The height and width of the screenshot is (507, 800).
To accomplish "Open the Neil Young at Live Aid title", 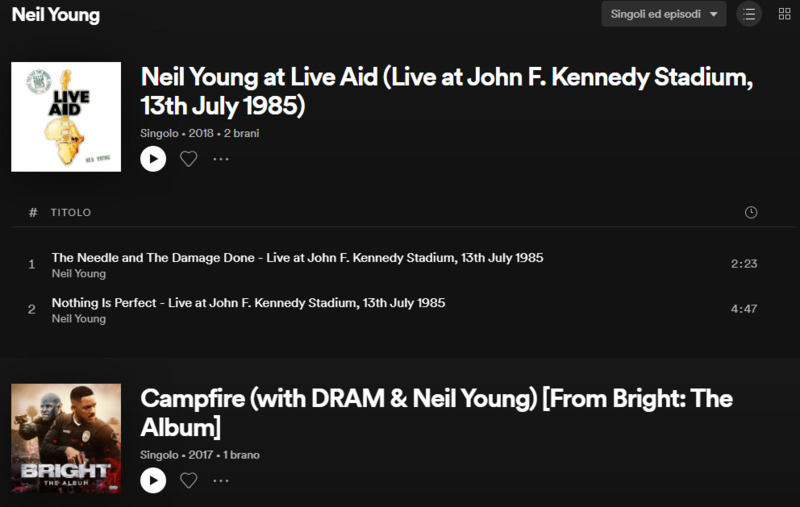I will tap(446, 91).
